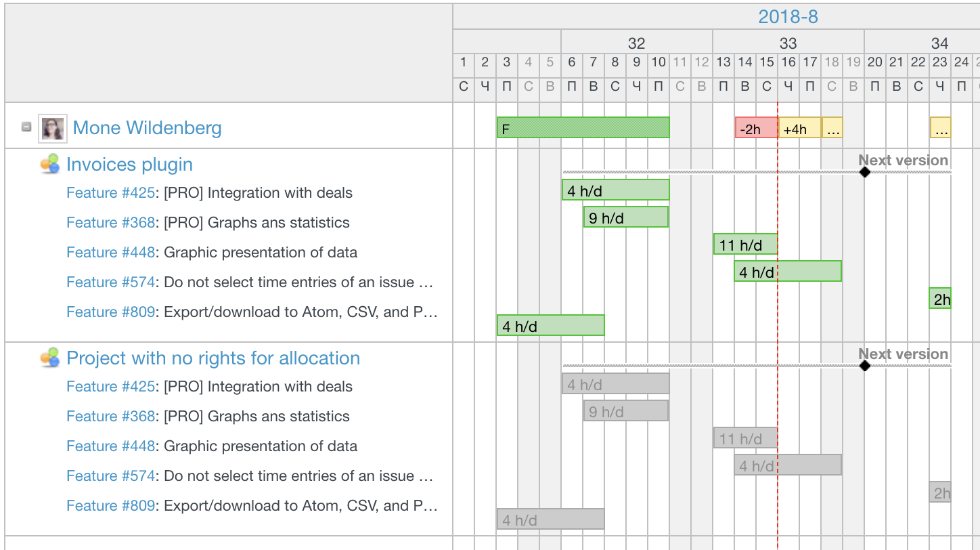The height and width of the screenshot is (550, 980).
Task: Open Mone Wildenberg's user profile link
Action: pyautogui.click(x=147, y=128)
